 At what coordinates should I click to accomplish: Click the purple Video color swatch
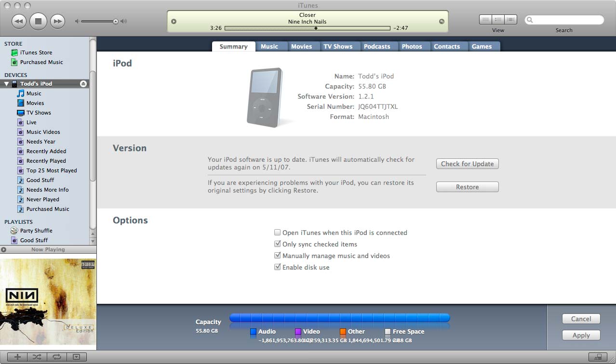(x=298, y=332)
